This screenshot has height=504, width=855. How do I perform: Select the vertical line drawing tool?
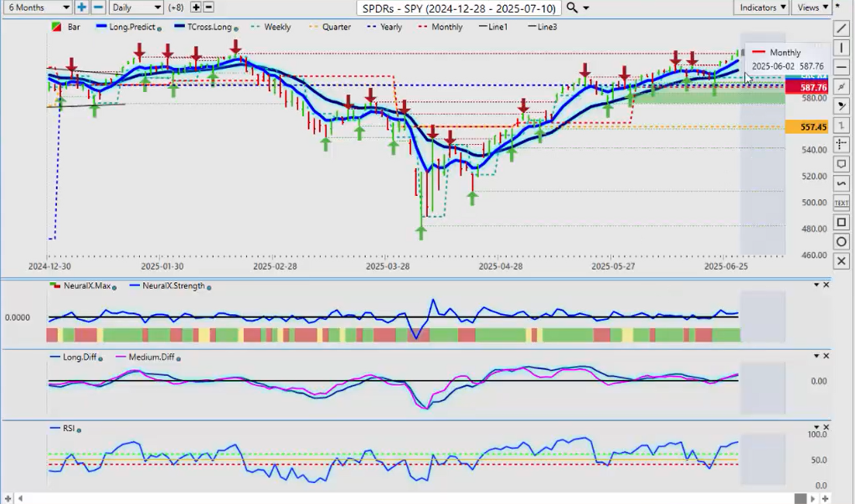pos(842,48)
